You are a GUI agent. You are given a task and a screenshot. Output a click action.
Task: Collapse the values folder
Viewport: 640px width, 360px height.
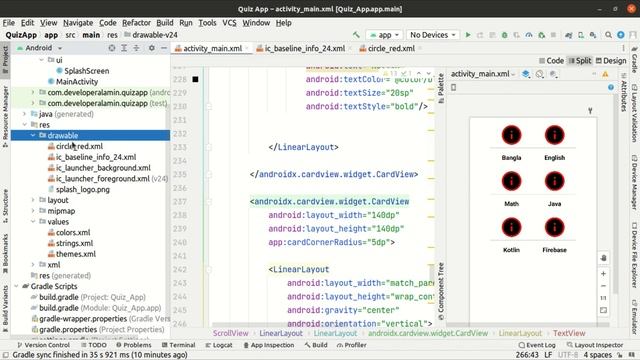pyautogui.click(x=33, y=222)
